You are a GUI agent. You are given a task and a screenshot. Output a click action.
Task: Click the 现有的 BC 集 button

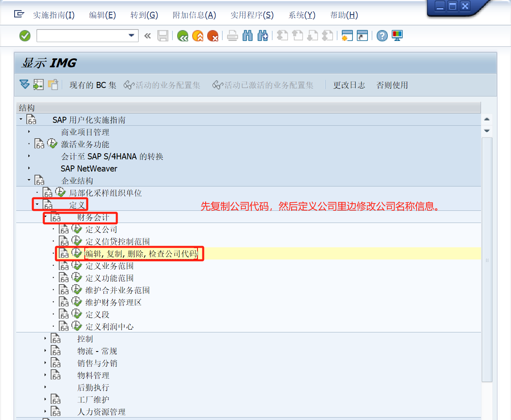pyautogui.click(x=93, y=85)
